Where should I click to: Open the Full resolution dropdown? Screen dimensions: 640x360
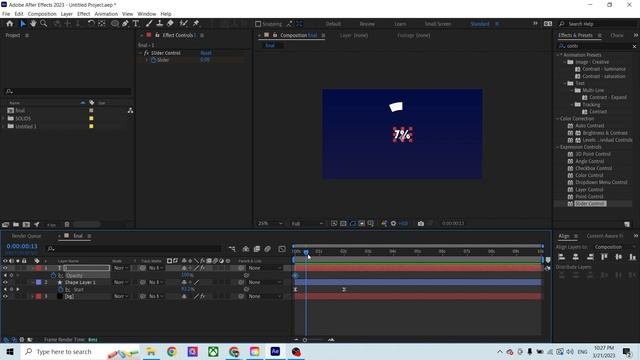coord(307,224)
